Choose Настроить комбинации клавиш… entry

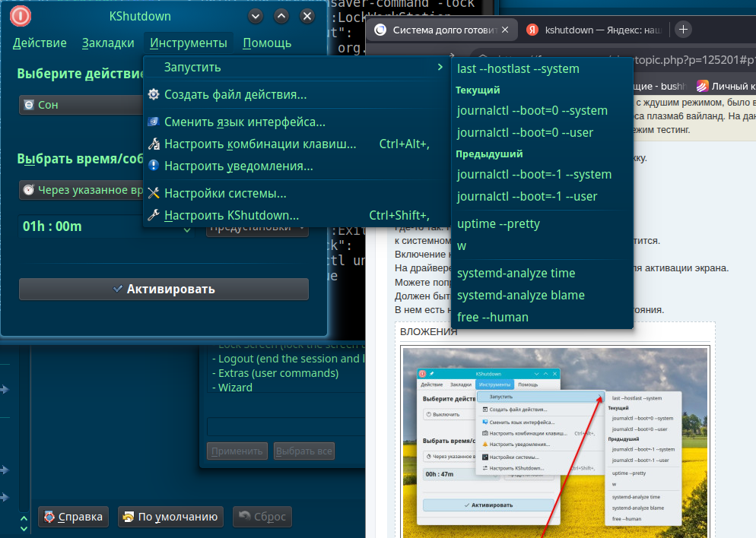tap(297, 144)
